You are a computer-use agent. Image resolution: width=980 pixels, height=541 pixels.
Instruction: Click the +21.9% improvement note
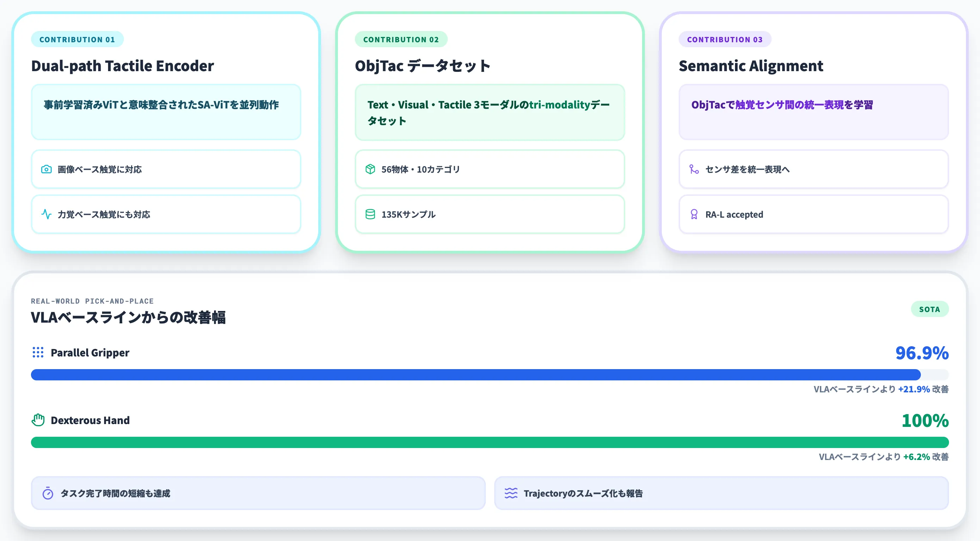coord(881,389)
